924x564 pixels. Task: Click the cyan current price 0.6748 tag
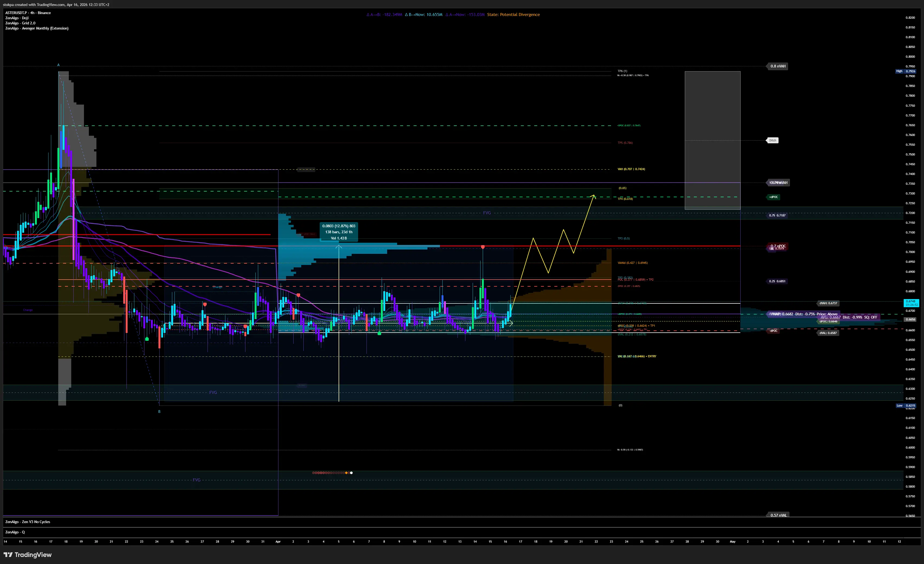tap(911, 303)
